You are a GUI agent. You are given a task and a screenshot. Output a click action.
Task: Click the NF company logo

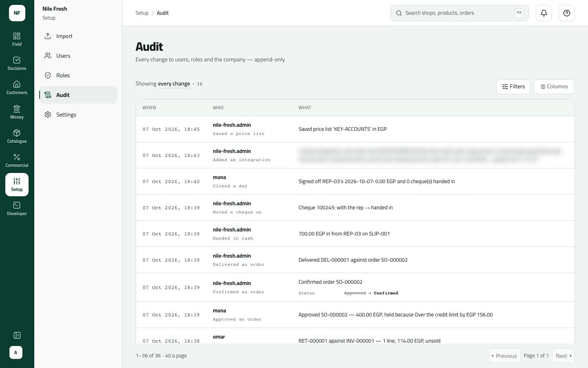pos(17,13)
